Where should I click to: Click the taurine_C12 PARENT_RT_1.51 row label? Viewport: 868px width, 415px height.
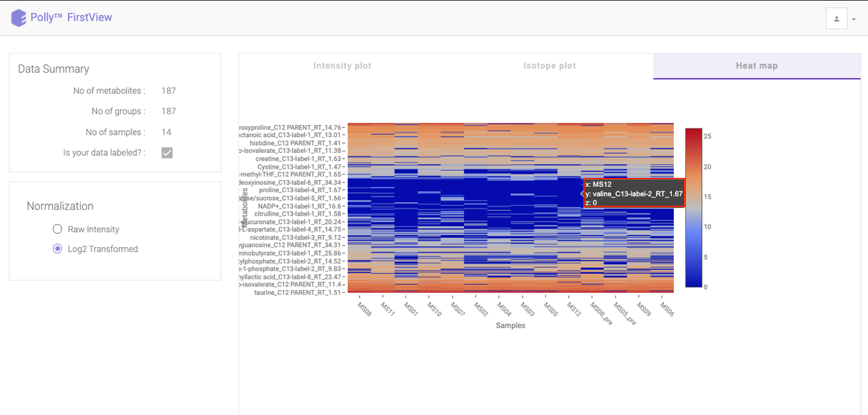pyautogui.click(x=298, y=292)
